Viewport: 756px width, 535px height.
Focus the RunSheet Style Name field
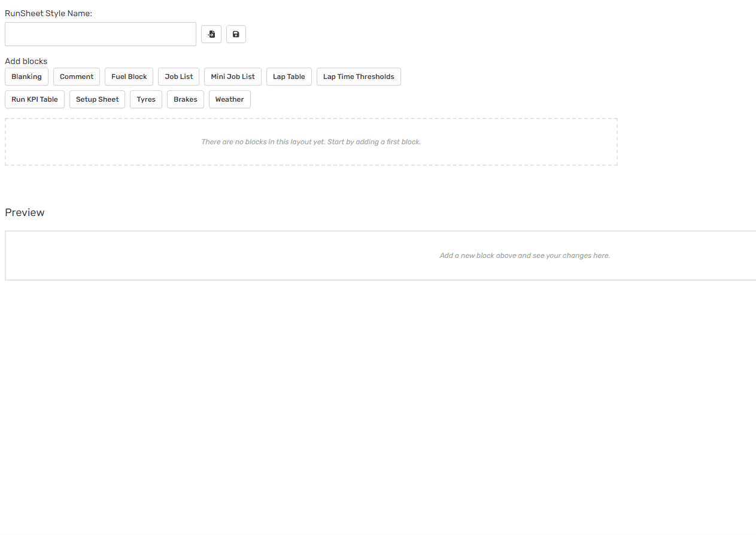pos(101,34)
